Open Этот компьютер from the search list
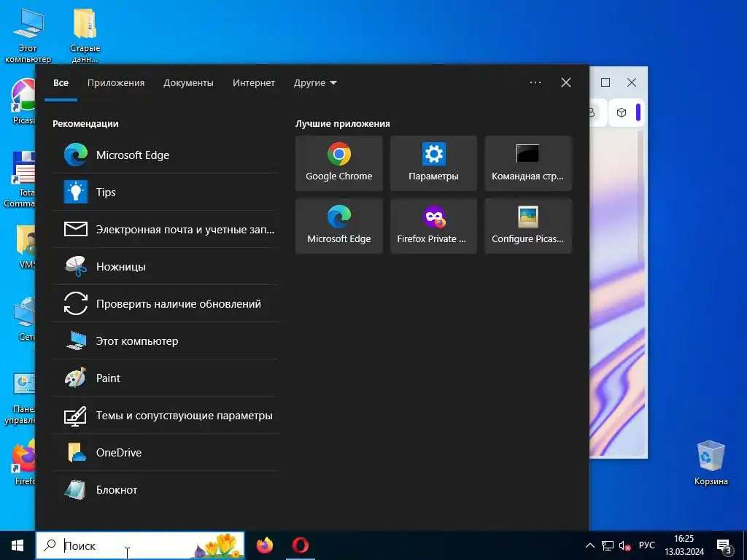The width and height of the screenshot is (747, 560). coord(166,341)
